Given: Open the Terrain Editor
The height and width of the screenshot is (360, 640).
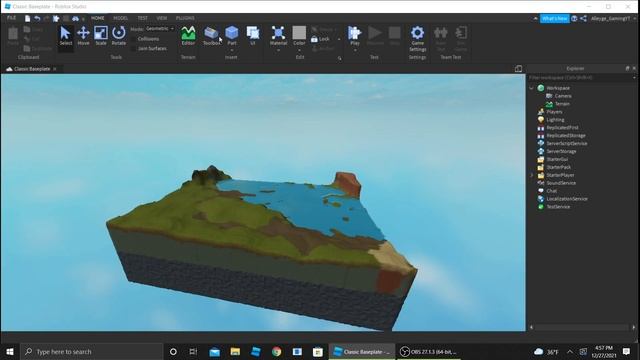Looking at the screenshot, I should coord(188,35).
